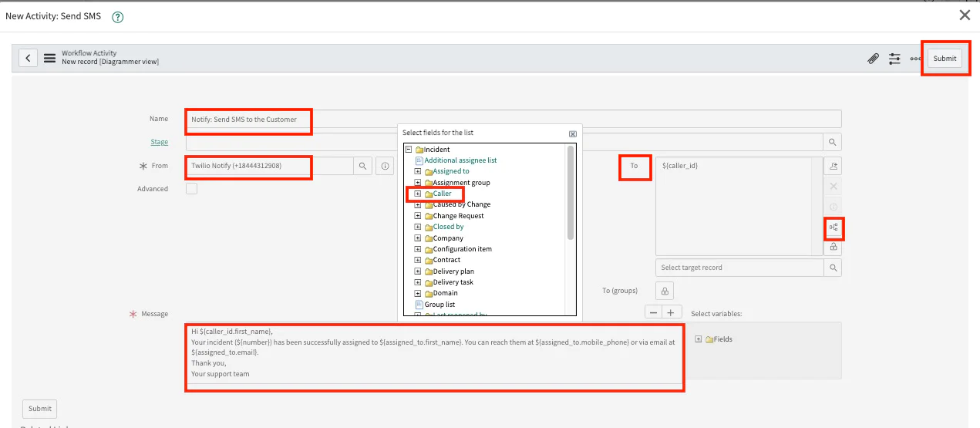Click the add me icon beside To
The width and height of the screenshot is (980, 428).
tap(833, 166)
